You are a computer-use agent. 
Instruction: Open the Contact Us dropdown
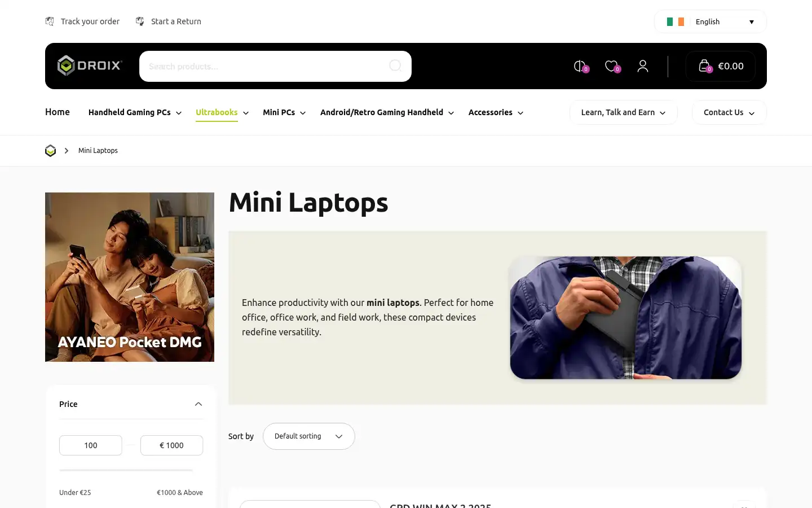coord(729,112)
